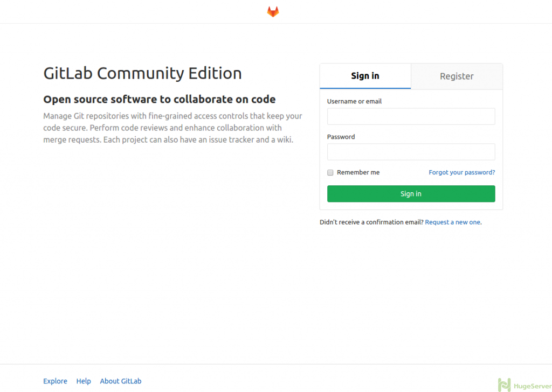The height and width of the screenshot is (392, 552).
Task: Click the HugeServer leaf logo icon
Action: [505, 384]
